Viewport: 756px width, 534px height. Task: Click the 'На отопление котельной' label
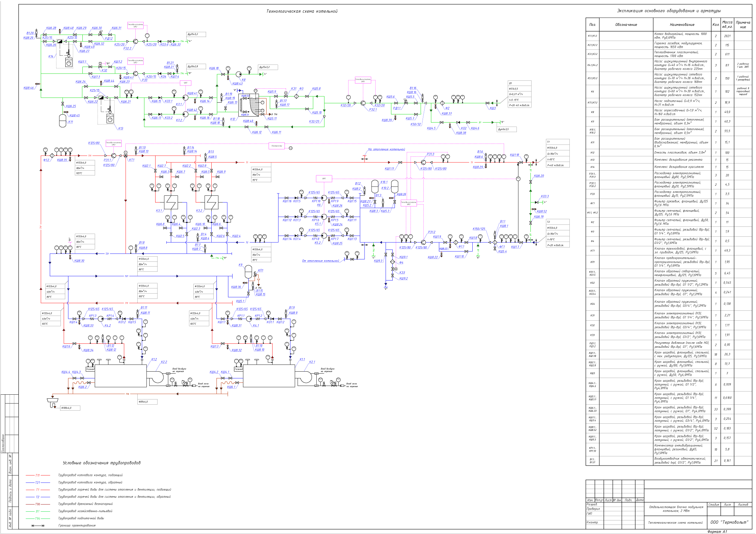pos(386,150)
